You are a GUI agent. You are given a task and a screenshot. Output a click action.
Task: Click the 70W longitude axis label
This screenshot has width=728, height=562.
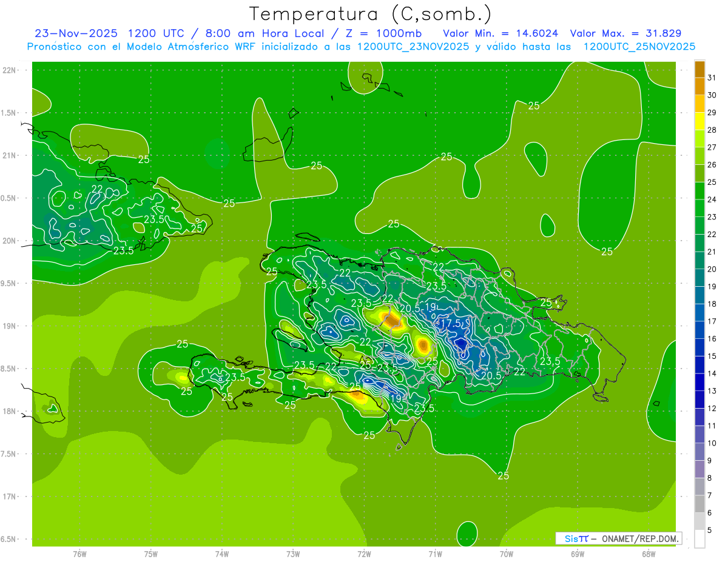(507, 554)
